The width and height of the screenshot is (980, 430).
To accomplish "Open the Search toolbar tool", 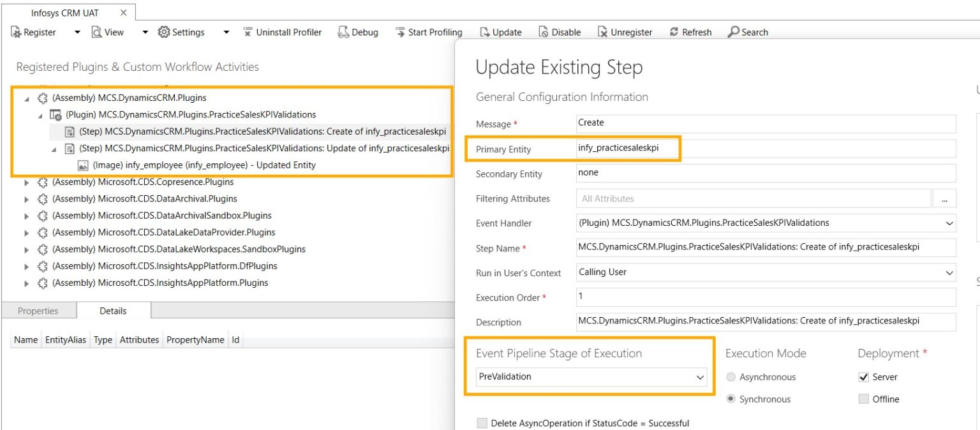I will coord(748,32).
